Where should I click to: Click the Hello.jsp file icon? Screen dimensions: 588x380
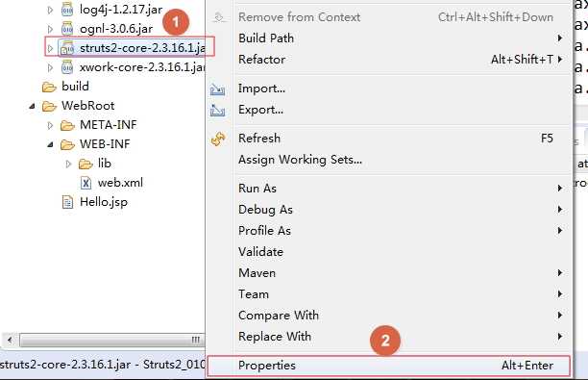pos(67,202)
